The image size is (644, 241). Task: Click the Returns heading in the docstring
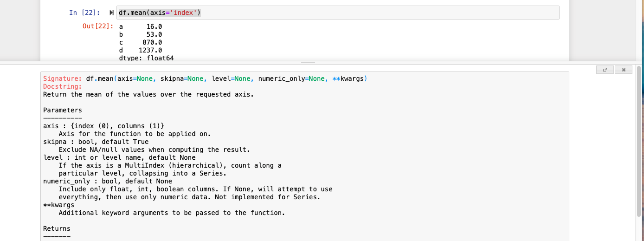[57, 228]
